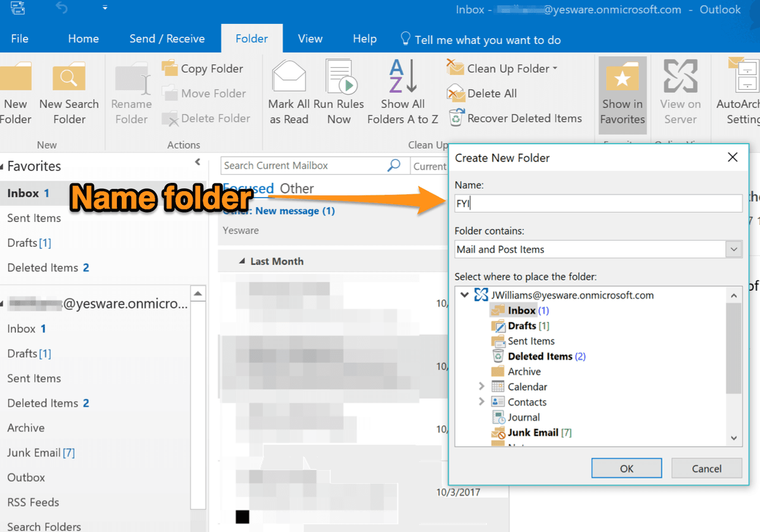Click the mailbox search magnifier icon

pyautogui.click(x=394, y=166)
